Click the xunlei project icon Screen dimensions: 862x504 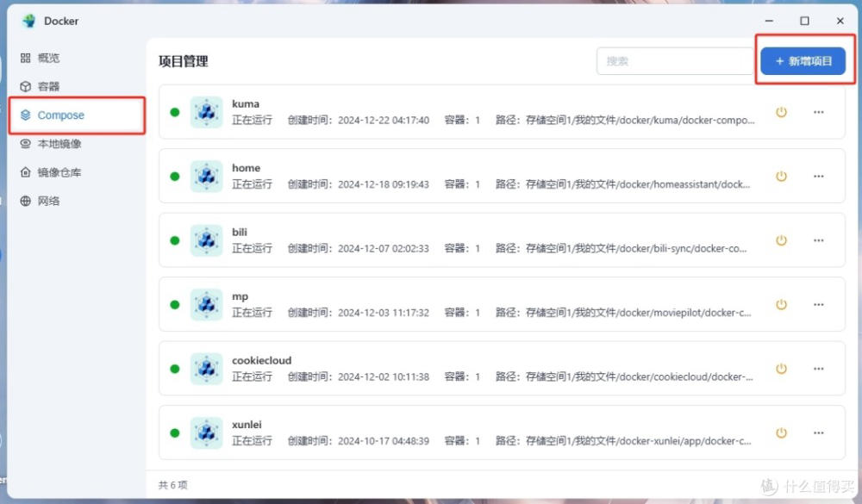(x=206, y=433)
